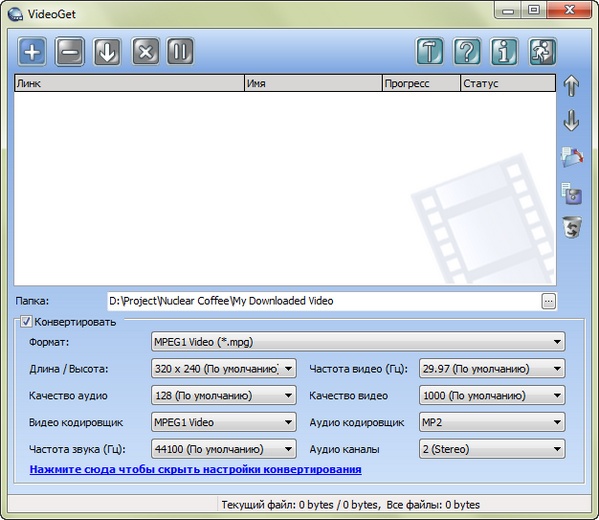Open the Видео кодировщик dropdown
Viewport: 599px width, 520px height.
point(223,422)
